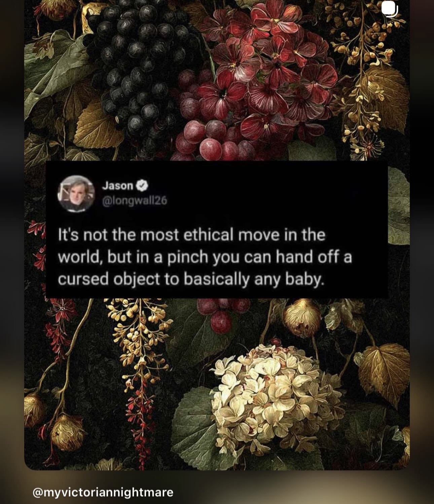The width and height of the screenshot is (434, 504).
Task: Tap the multi-image carousel icon
Action: pyautogui.click(x=390, y=9)
